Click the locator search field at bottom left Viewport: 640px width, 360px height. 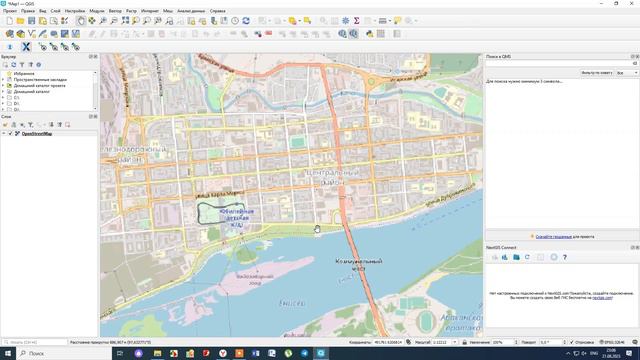click(35, 342)
